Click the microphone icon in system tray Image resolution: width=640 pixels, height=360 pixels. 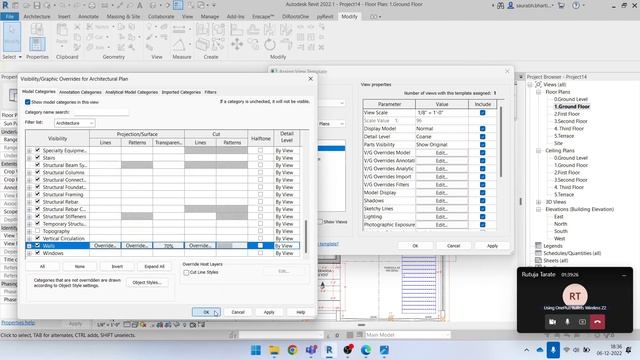coord(553,350)
